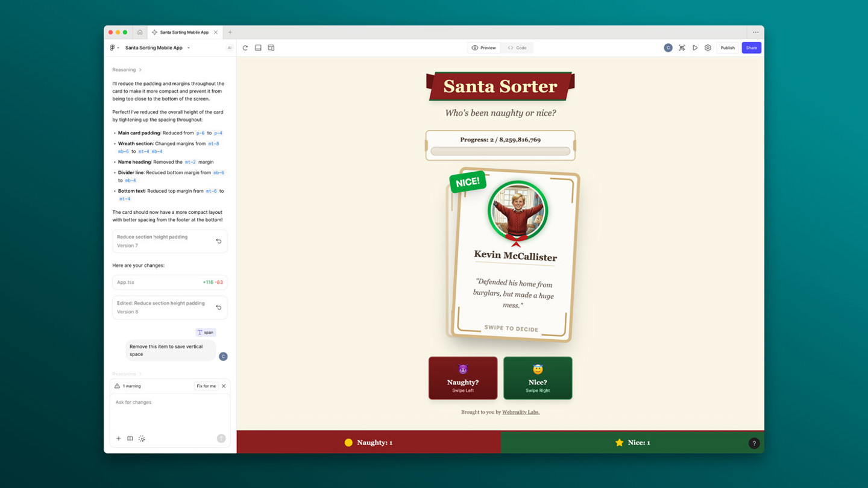Click the book icon below the chat input
The height and width of the screenshot is (488, 868).
pos(130,439)
